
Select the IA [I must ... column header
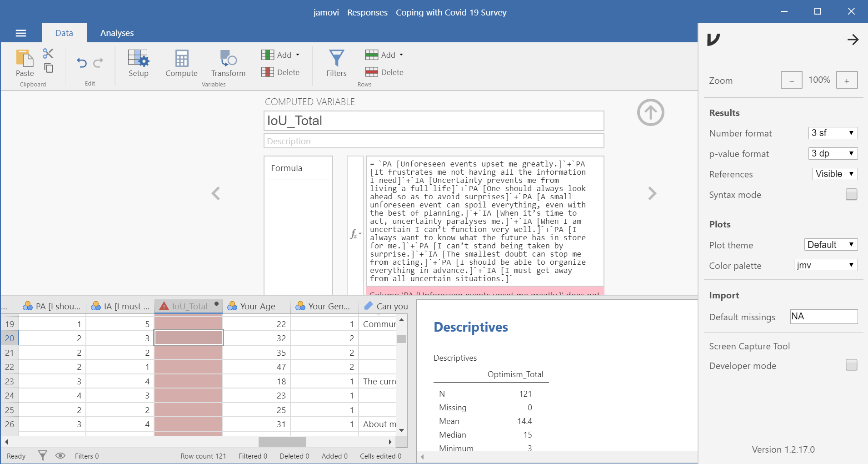click(120, 306)
